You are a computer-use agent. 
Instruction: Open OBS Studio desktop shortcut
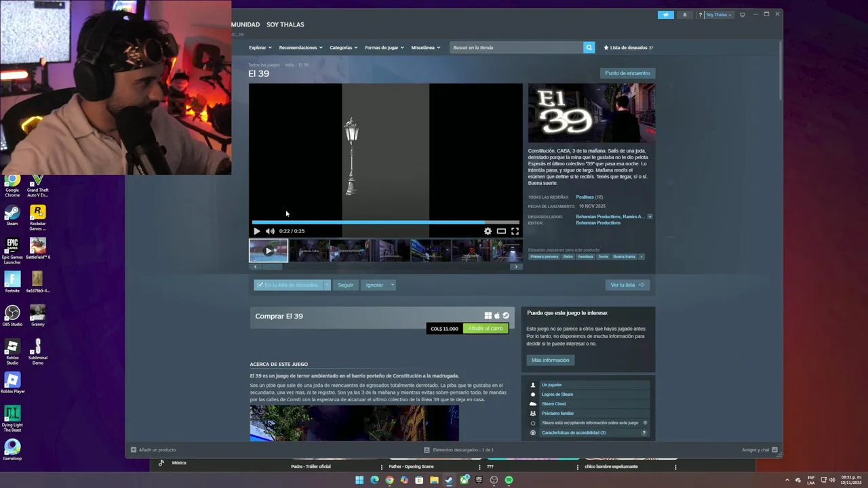click(x=12, y=316)
